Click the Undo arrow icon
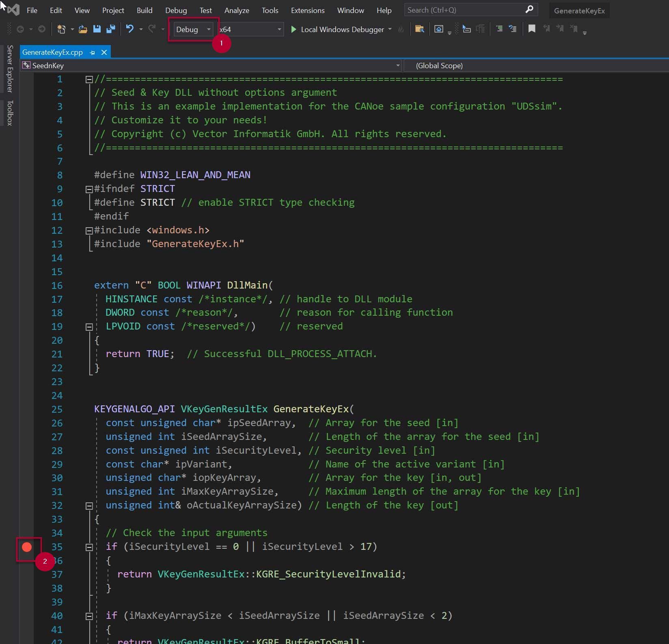The image size is (669, 644). click(130, 29)
